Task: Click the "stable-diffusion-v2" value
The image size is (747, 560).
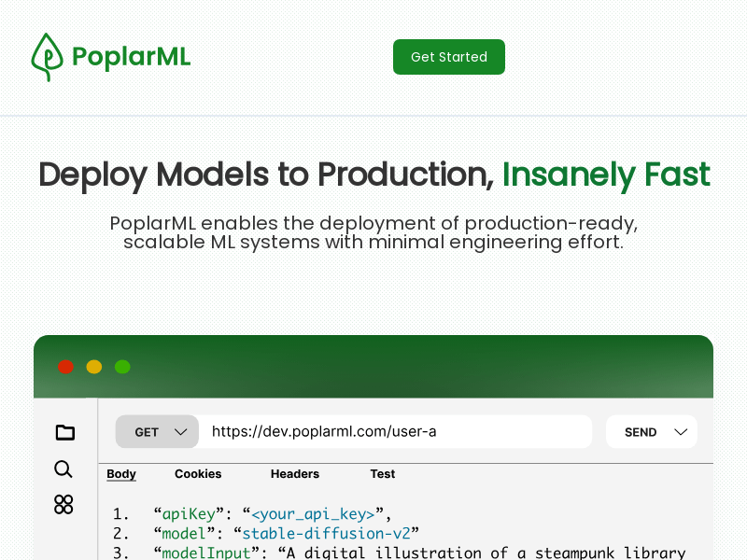Action: tap(326, 533)
